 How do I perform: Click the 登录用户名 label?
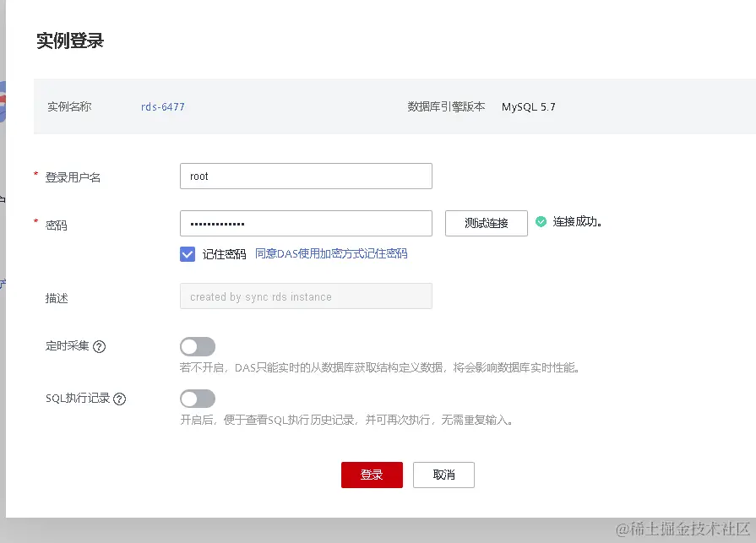pyautogui.click(x=73, y=177)
